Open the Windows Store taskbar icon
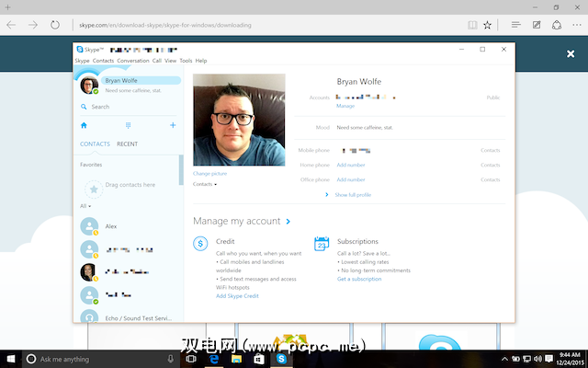588x368 pixels. click(x=259, y=359)
